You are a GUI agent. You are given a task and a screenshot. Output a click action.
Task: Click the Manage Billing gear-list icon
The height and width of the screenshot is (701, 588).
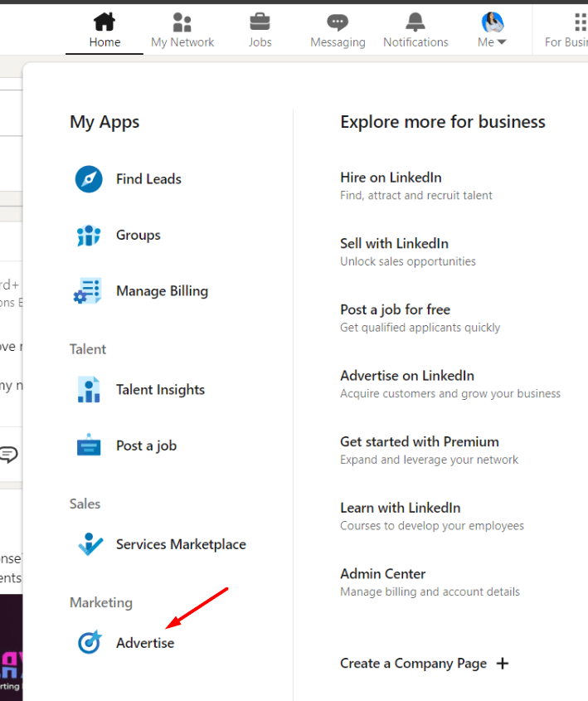pos(88,290)
